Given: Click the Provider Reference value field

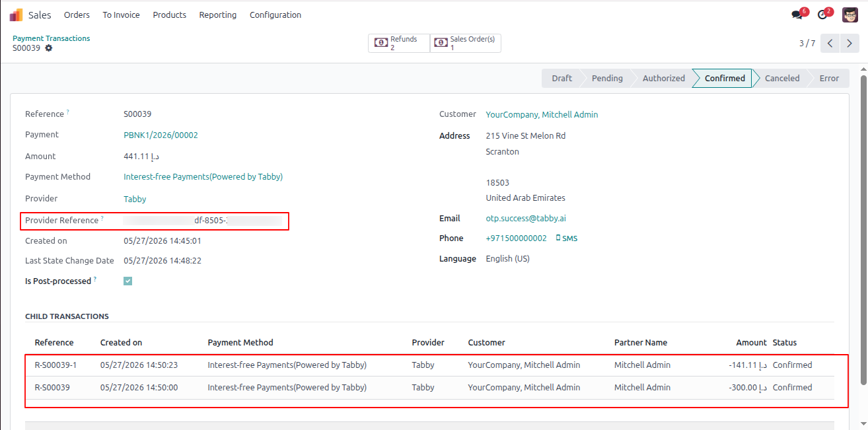Looking at the screenshot, I should (x=205, y=221).
